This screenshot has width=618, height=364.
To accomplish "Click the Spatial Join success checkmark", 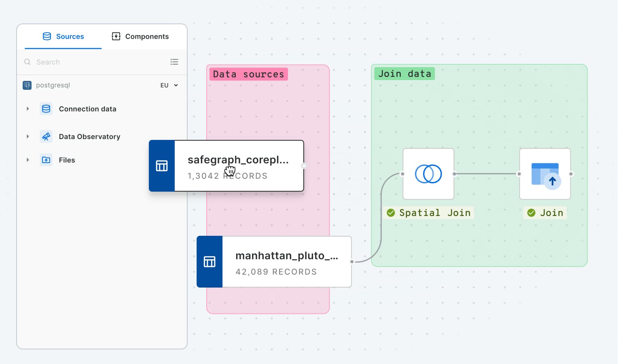I will (x=391, y=213).
